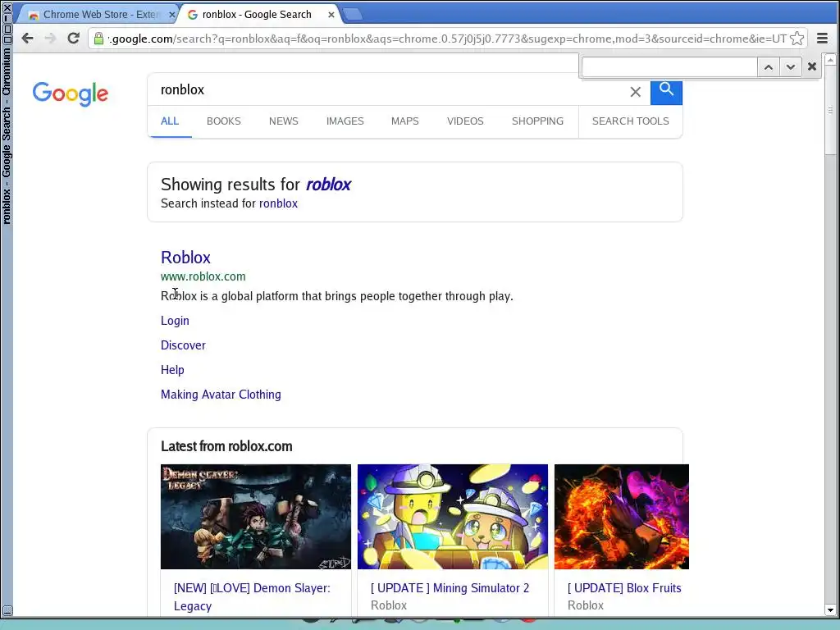
Task: Go back with the browser back arrow
Action: click(27, 38)
